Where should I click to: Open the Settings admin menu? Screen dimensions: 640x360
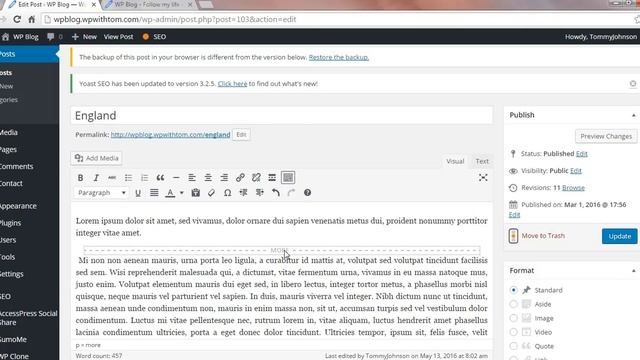pyautogui.click(x=11, y=274)
